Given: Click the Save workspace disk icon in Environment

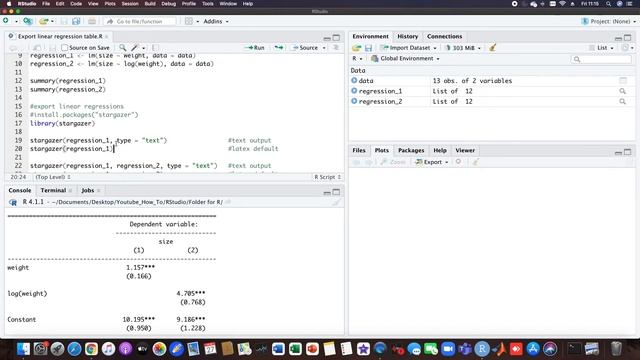Looking at the screenshot, I should [x=368, y=48].
